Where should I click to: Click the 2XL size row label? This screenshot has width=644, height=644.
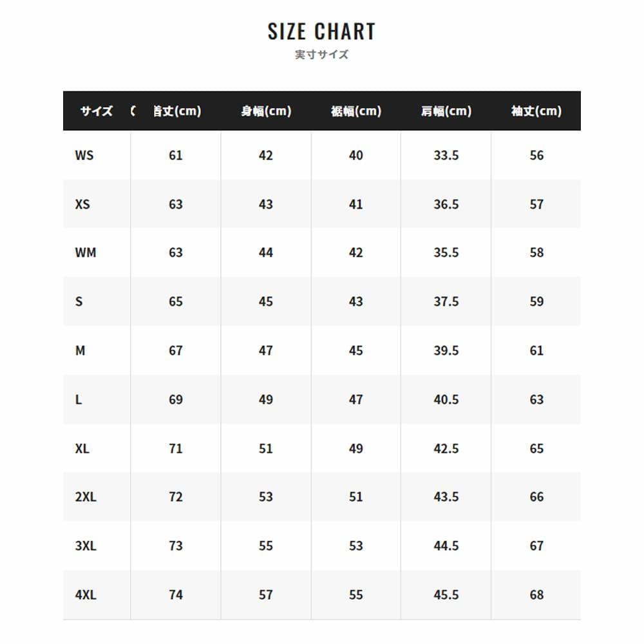click(86, 497)
